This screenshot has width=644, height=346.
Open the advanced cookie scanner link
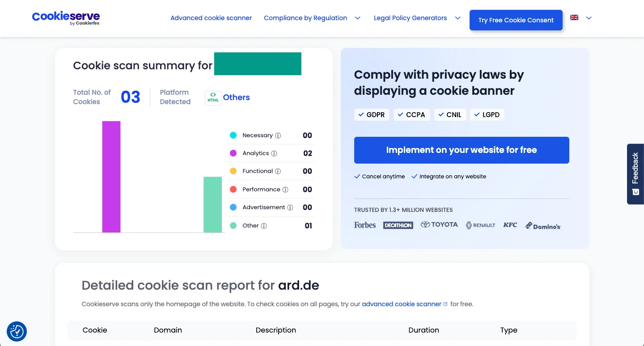[401, 304]
